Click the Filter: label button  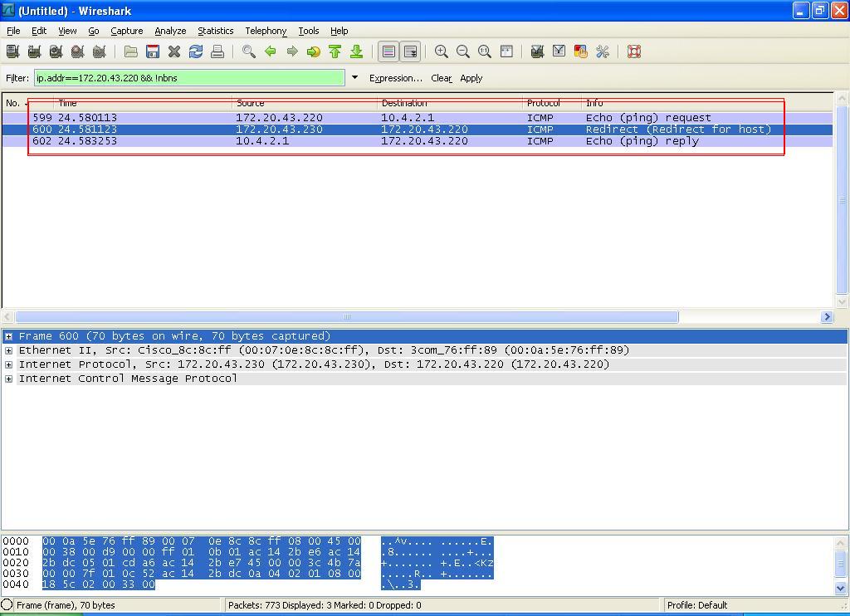click(x=17, y=78)
